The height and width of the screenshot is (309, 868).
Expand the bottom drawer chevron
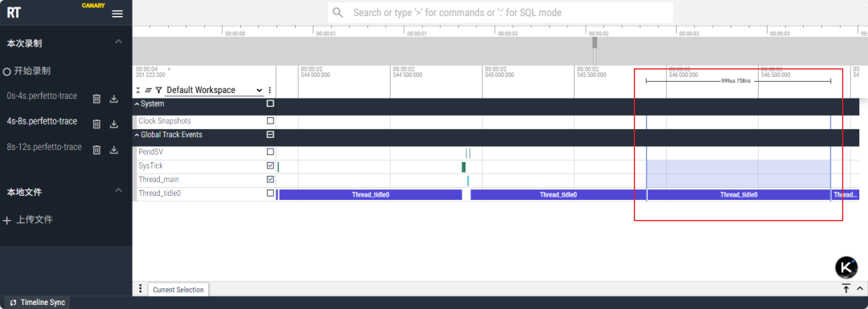(860, 289)
